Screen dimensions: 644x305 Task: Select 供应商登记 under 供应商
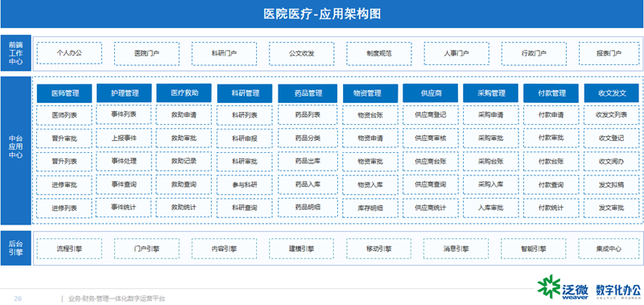pos(430,115)
